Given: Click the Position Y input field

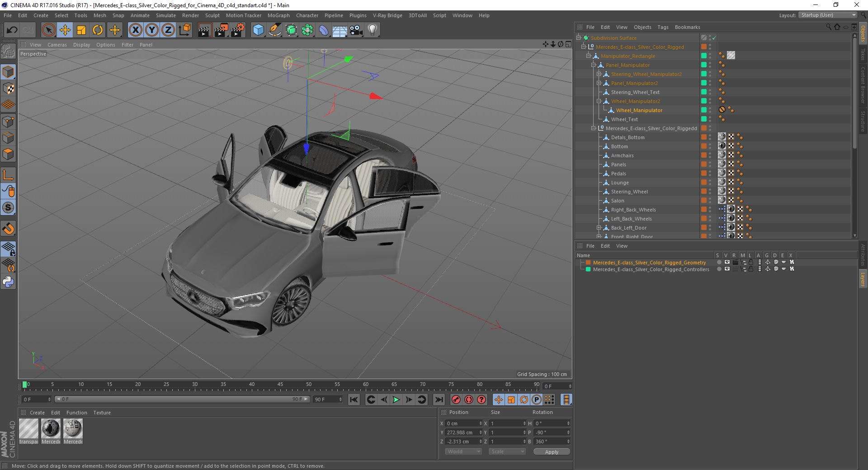Looking at the screenshot, I should click(464, 432).
